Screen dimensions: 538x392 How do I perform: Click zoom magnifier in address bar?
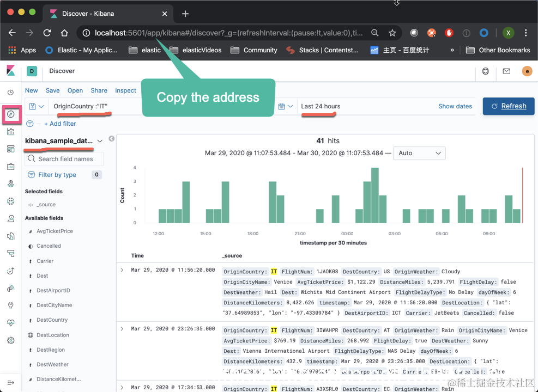pyautogui.click(x=374, y=33)
